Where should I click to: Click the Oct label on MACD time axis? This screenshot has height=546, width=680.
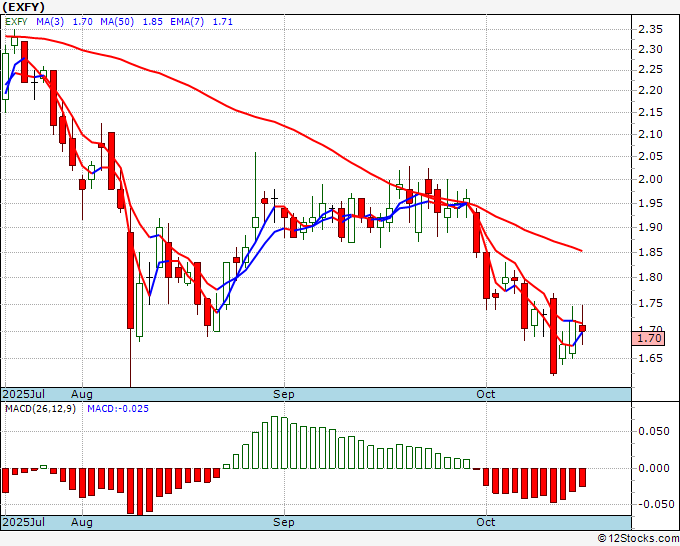pyautogui.click(x=485, y=522)
